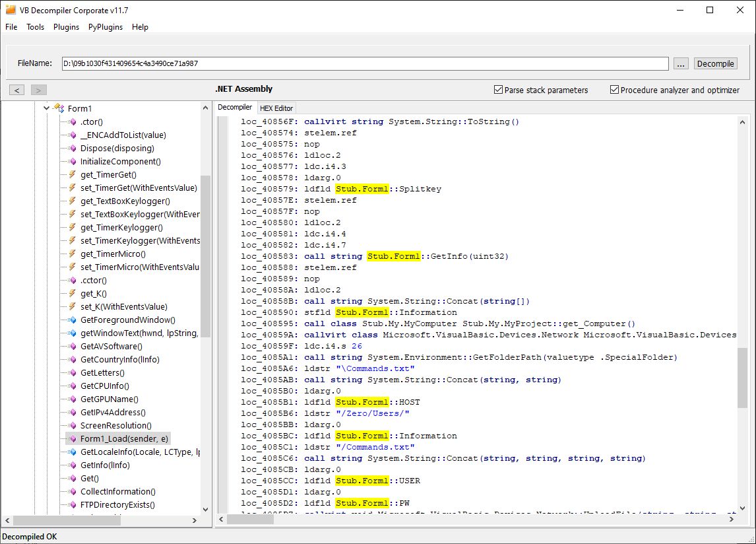The height and width of the screenshot is (544, 756).
Task: Select FTPDirectoryExists() tree item
Action: click(x=117, y=504)
